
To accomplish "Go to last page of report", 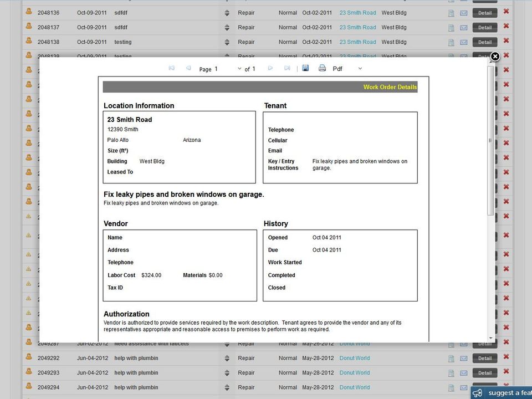I will point(287,68).
